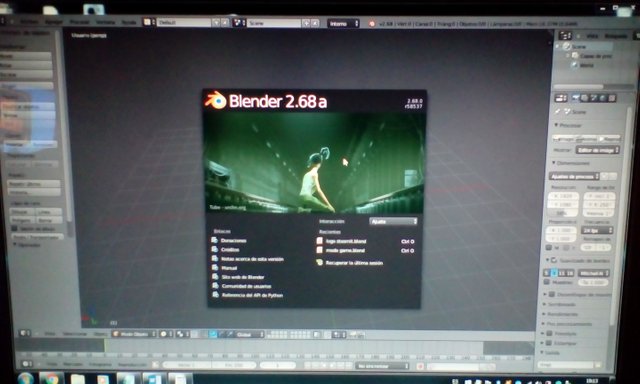Image resolution: width=640 pixels, height=384 pixels.
Task: Click the Blender icon in the info header
Action: pyautogui.click(x=372, y=24)
